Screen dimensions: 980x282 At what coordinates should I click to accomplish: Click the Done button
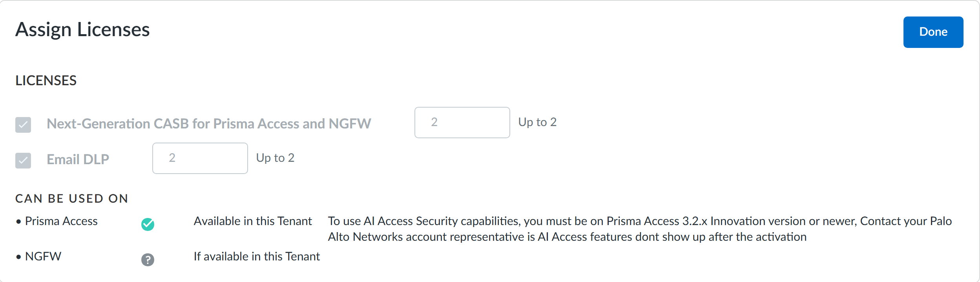(933, 32)
